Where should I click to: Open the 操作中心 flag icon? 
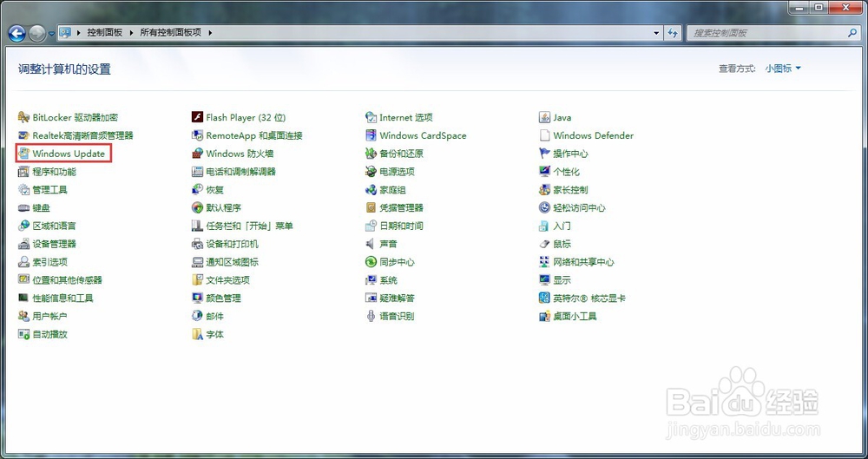(x=544, y=154)
